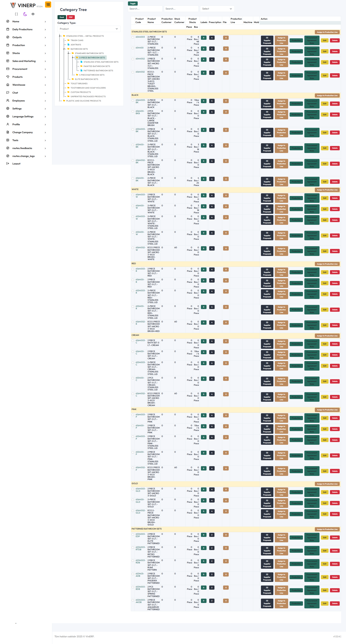The image size is (346, 644).
Task: Open the Production sidebar menu
Action: click(26, 45)
